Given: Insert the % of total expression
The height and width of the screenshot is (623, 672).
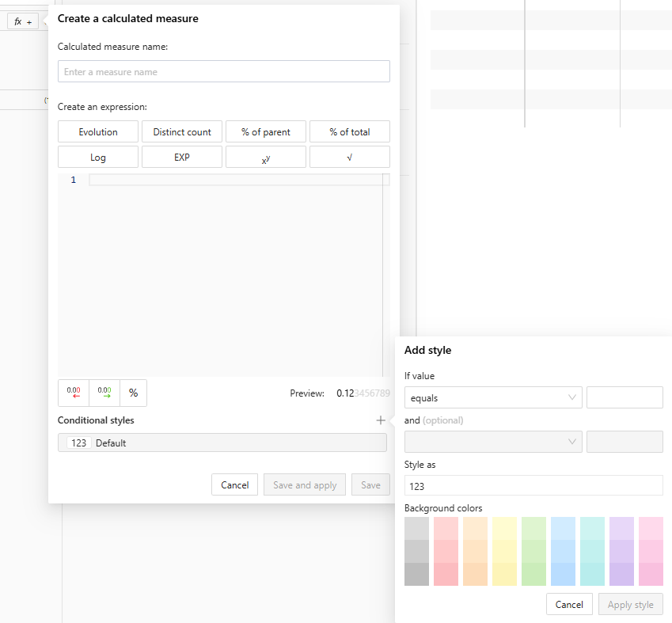Looking at the screenshot, I should 349,131.
